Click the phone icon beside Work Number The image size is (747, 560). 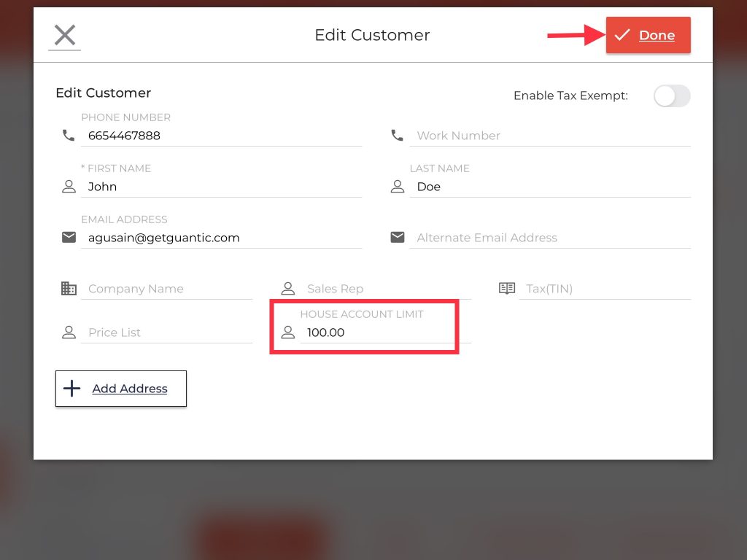point(397,136)
